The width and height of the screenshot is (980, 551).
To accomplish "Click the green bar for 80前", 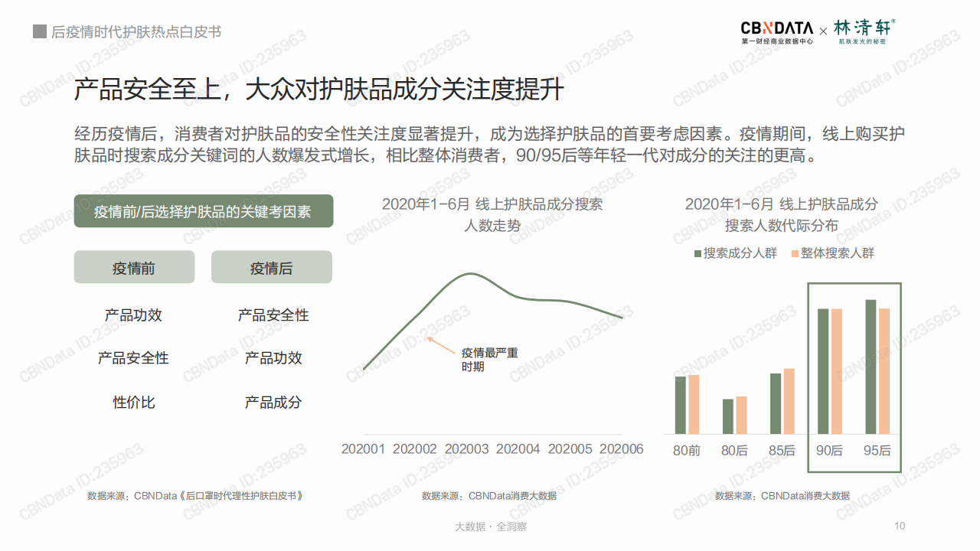I will click(681, 406).
